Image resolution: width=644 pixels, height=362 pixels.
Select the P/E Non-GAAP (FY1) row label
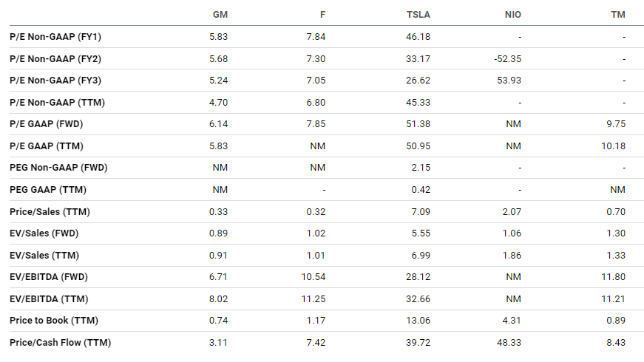click(x=55, y=36)
